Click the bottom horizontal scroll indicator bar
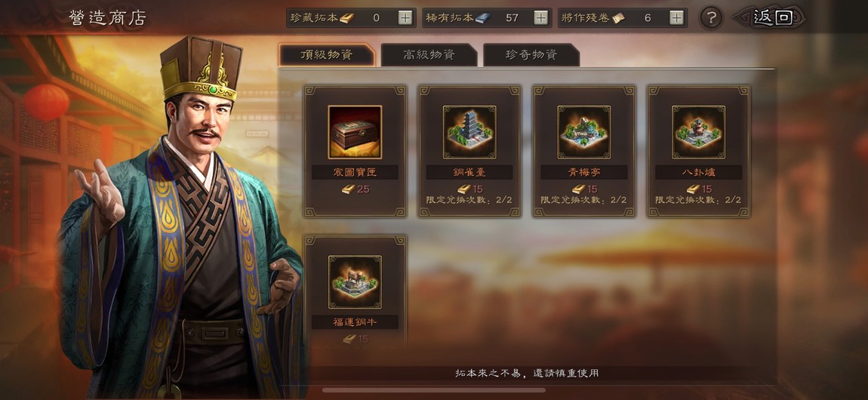This screenshot has width=868, height=400. coord(434,390)
